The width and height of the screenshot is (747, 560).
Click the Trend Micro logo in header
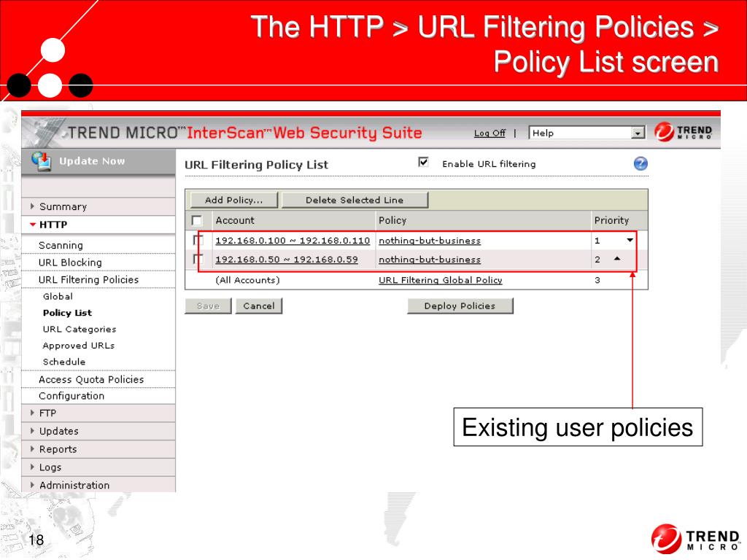click(683, 132)
